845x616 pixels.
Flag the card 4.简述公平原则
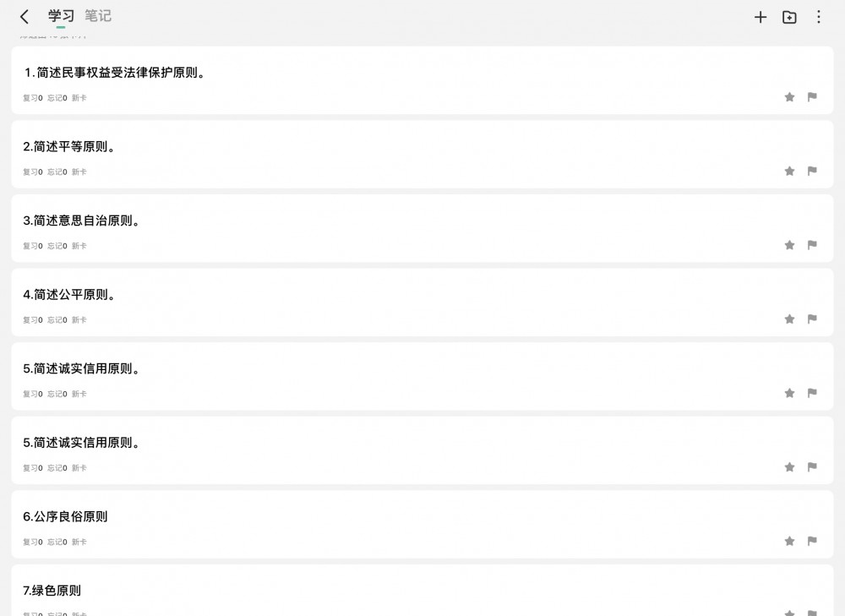(811, 319)
